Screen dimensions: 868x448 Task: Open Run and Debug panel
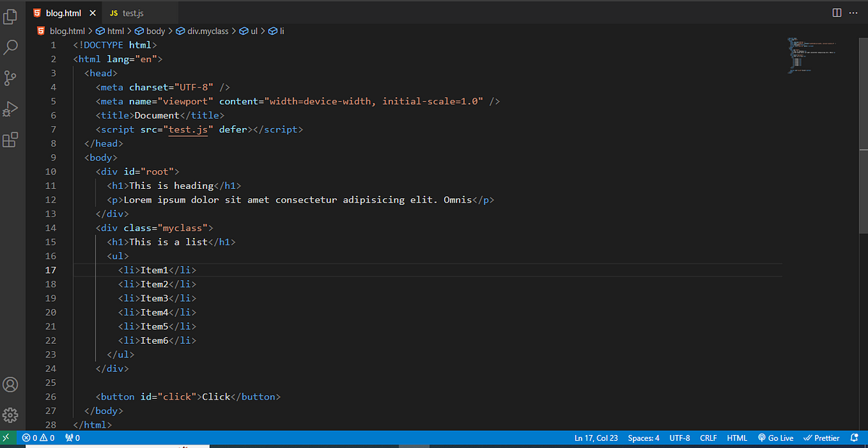[x=10, y=109]
